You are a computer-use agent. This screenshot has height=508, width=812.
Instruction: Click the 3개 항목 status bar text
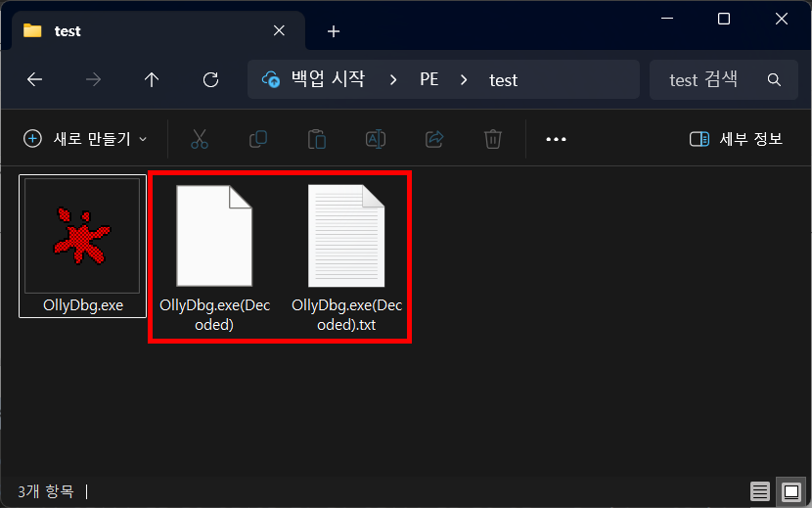click(x=46, y=491)
